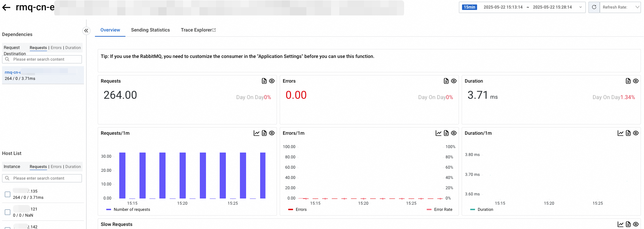The height and width of the screenshot is (229, 644).
Task: Open the Duration card document icon
Action: click(x=628, y=81)
